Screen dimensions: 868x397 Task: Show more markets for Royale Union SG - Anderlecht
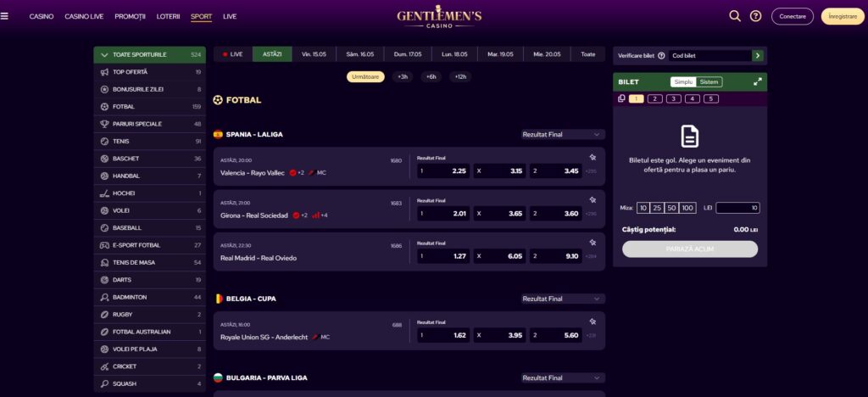591,336
